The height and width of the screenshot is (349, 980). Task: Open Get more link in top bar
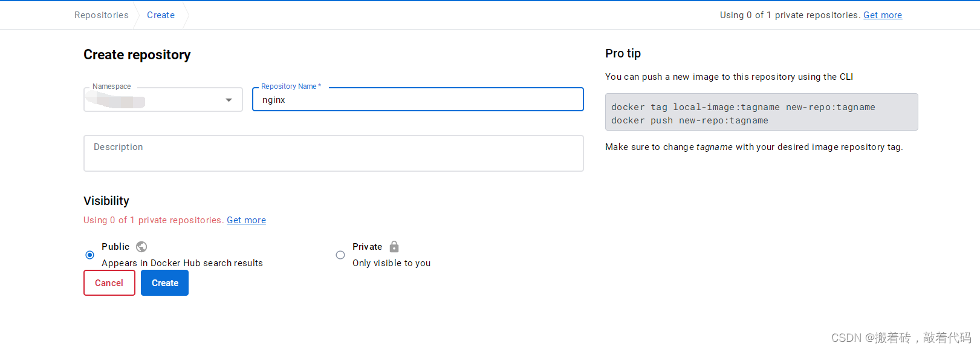pyautogui.click(x=883, y=15)
